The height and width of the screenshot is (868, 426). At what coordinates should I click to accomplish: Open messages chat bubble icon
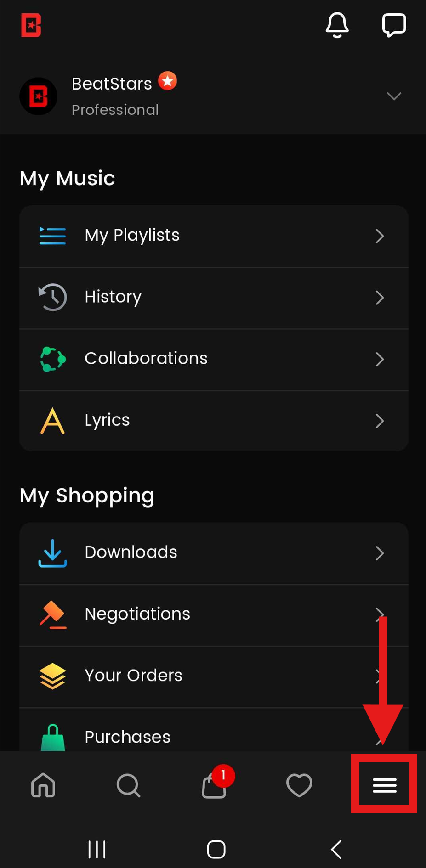(394, 25)
